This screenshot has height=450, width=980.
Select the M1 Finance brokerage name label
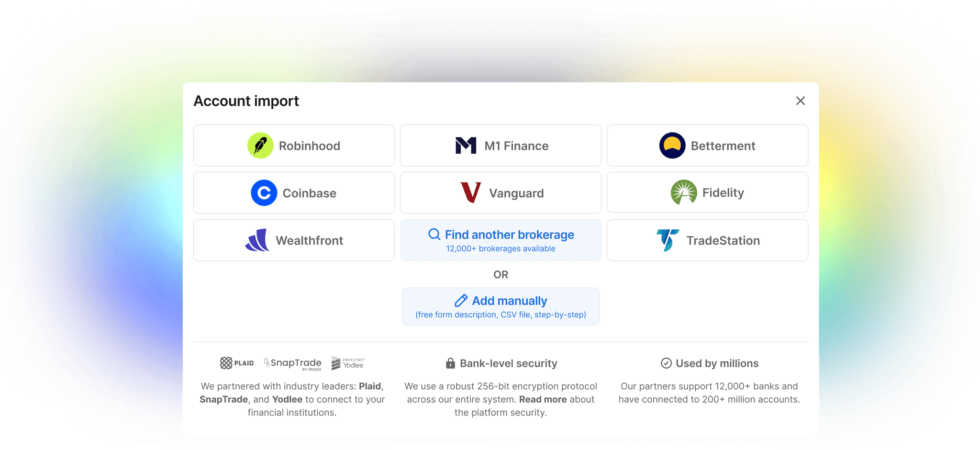coord(516,146)
